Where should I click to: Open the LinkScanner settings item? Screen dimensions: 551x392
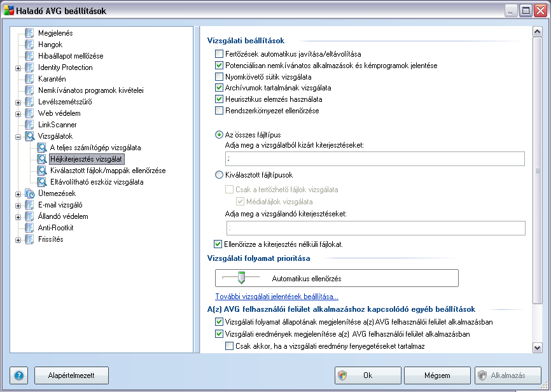click(x=57, y=125)
